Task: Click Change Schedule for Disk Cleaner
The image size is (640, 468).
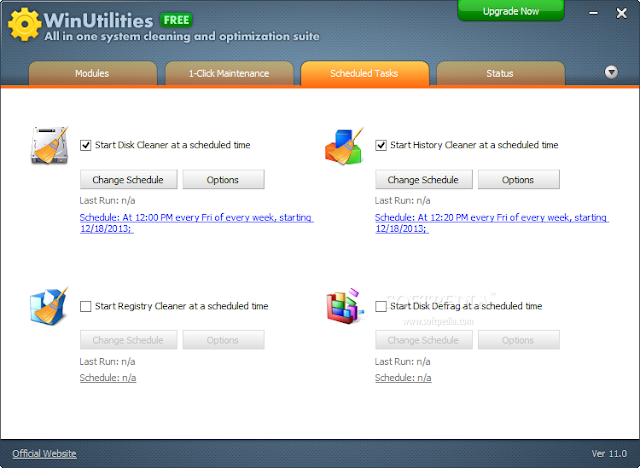Action: [129, 180]
